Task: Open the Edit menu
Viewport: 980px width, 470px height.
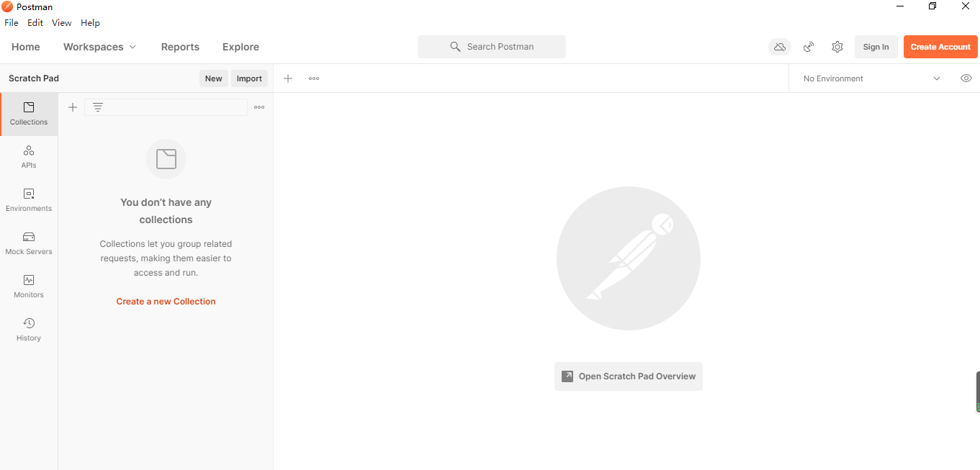Action: click(35, 23)
